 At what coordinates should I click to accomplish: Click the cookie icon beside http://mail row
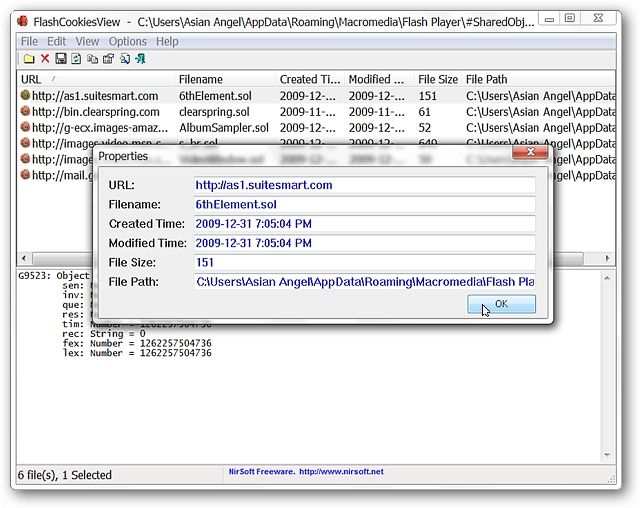25,175
